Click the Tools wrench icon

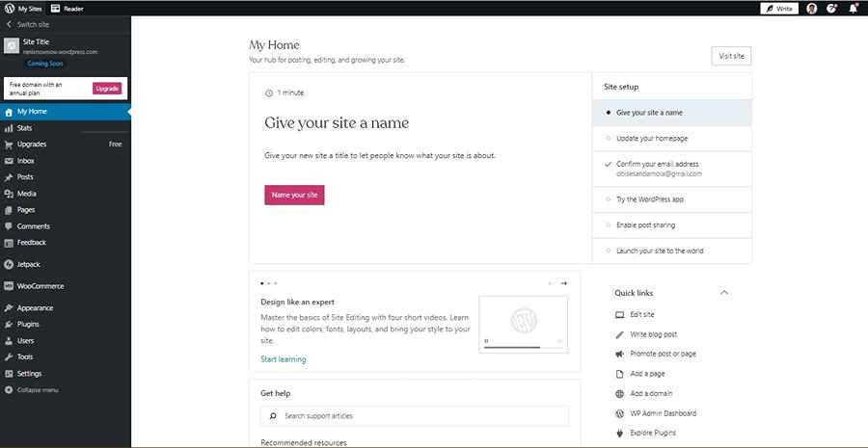[x=9, y=357]
